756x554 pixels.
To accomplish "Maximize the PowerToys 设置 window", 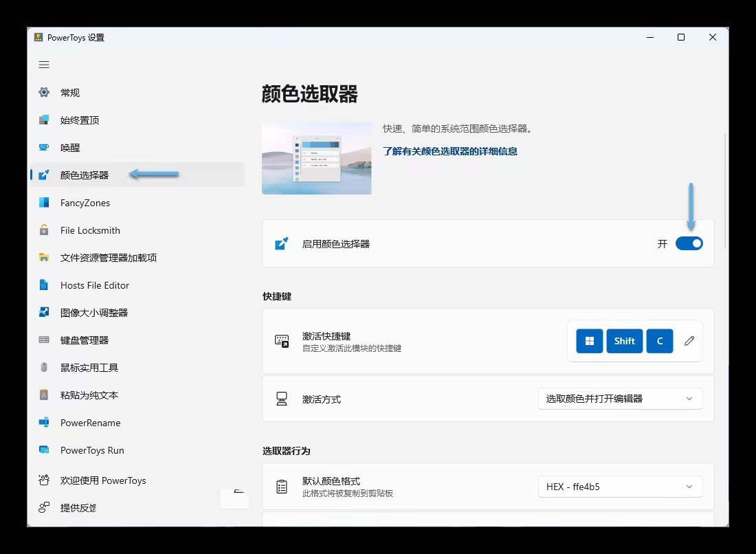I will 681,37.
